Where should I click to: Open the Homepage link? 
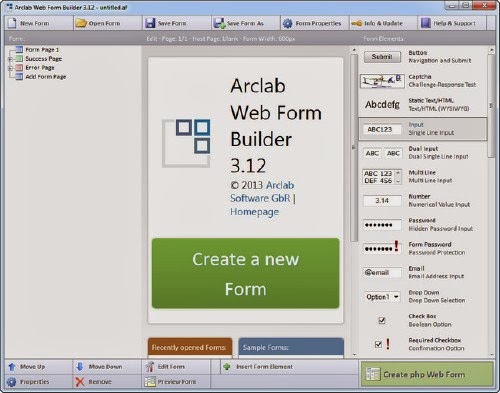(254, 212)
